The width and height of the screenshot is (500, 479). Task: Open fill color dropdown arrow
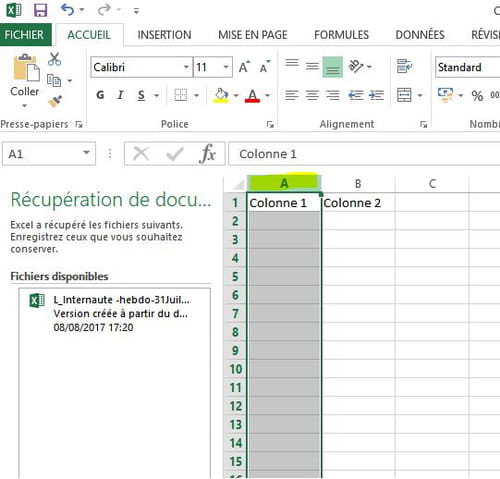tap(236, 95)
